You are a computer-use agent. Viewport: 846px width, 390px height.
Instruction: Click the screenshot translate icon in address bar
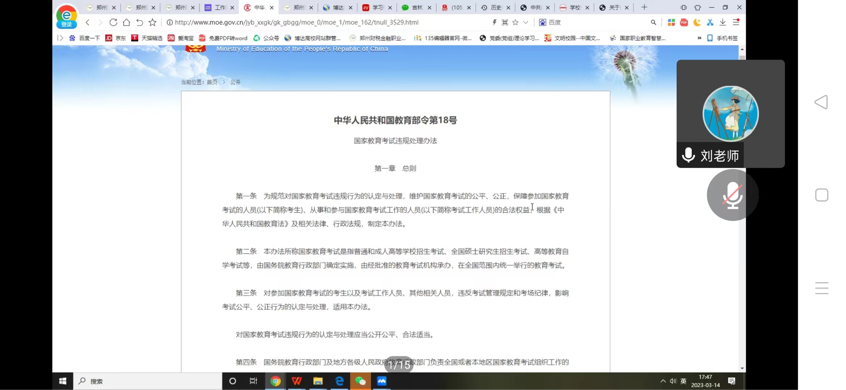click(x=505, y=23)
